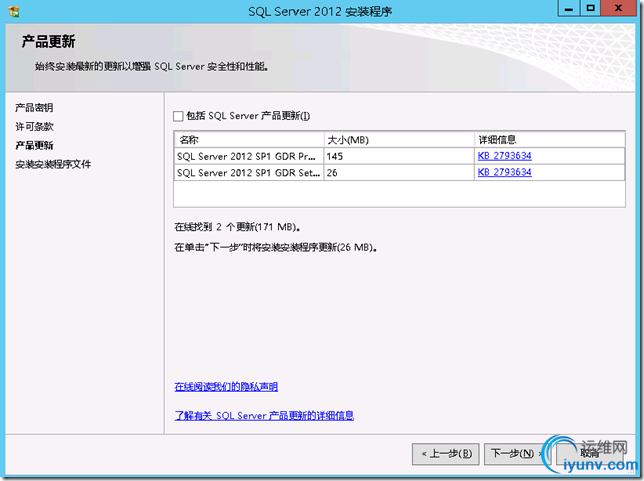Click the SQL Server setup icon in title bar

(x=14, y=12)
